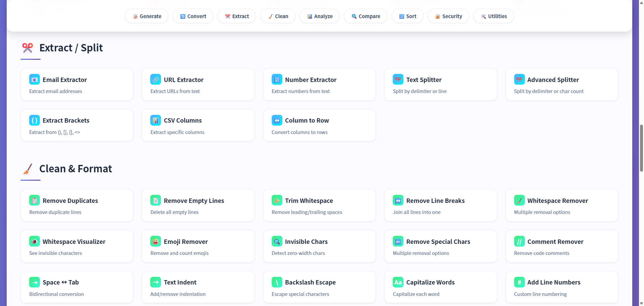Open the Remove Duplicates tool
Viewport: 644px width, 306px height.
77,205
